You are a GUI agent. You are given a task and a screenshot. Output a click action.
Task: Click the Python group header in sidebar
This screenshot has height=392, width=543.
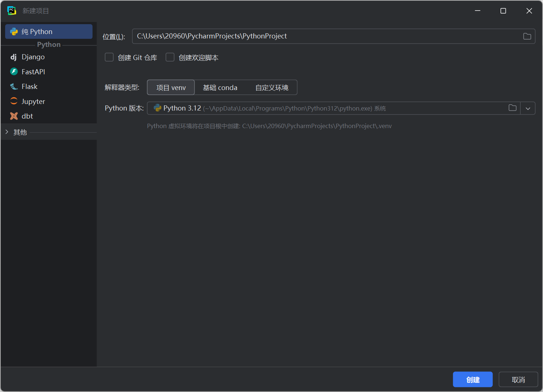49,45
